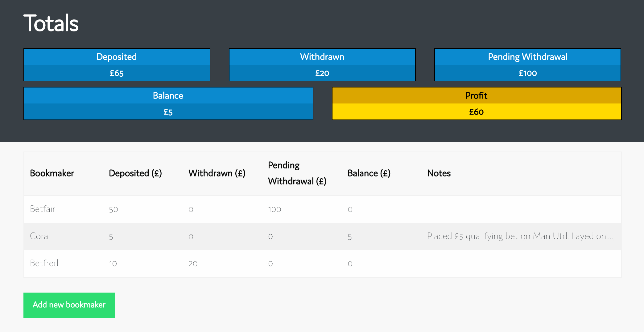
Task: Click the Withdrawn (£) column header
Action: [217, 173]
